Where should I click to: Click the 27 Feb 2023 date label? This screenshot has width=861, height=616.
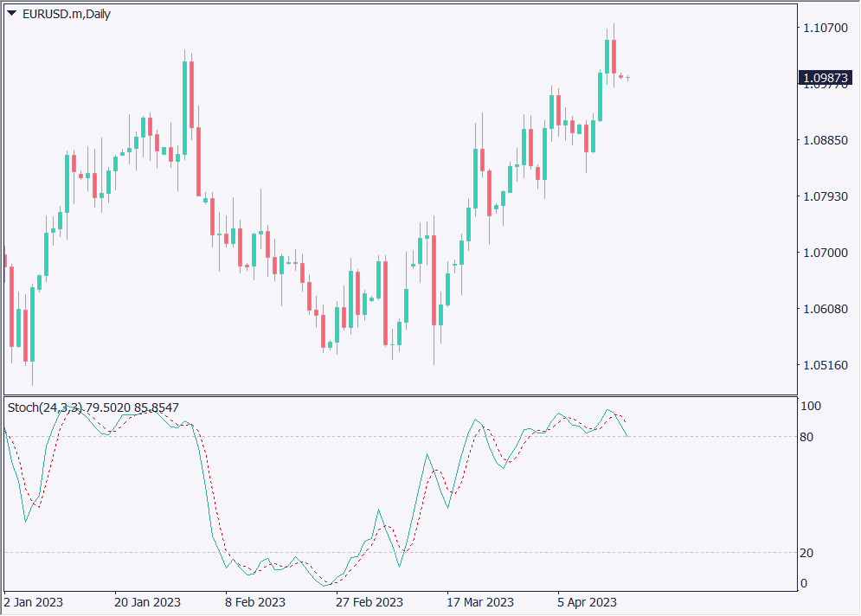coord(369,601)
